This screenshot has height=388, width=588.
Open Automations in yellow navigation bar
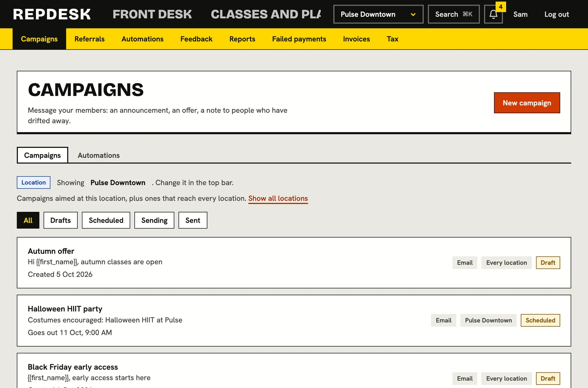click(142, 39)
